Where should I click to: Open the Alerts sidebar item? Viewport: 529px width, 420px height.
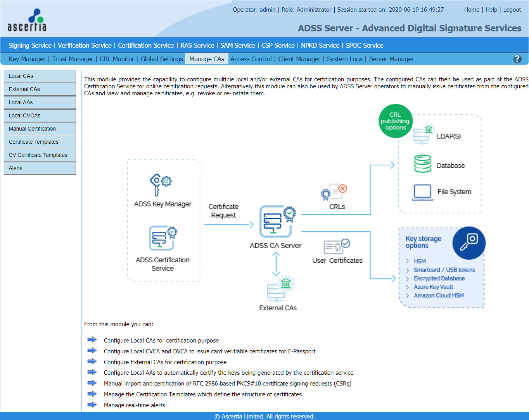pyautogui.click(x=40, y=168)
